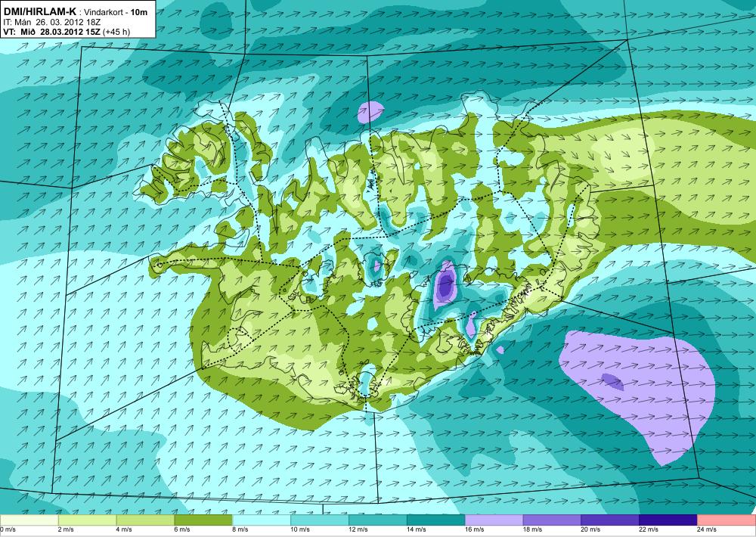The image size is (756, 537).
Task: Select the lavender 16–18 m/s legend swatch
Action: (x=494, y=520)
